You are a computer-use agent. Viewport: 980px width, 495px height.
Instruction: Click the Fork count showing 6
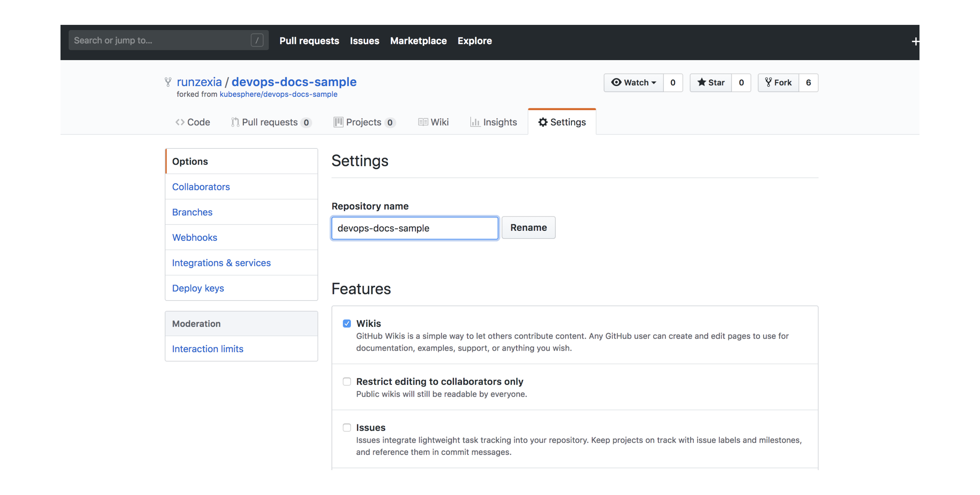(808, 82)
